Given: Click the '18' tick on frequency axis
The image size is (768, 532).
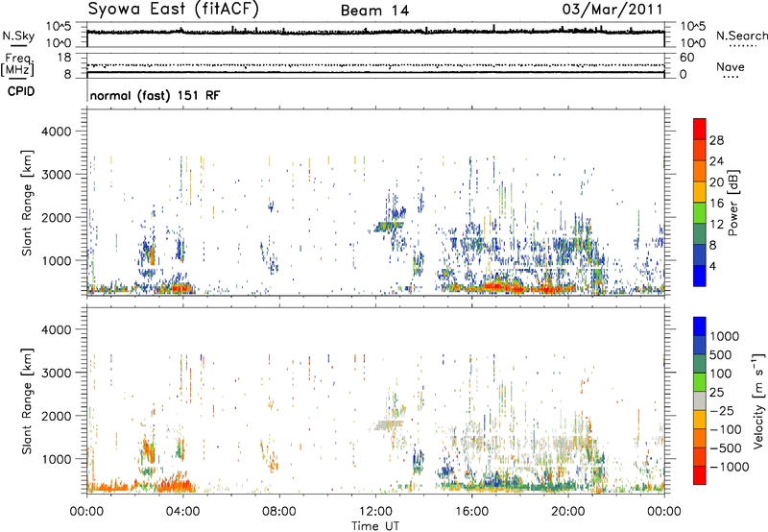Looking at the screenshot, I should [x=64, y=58].
